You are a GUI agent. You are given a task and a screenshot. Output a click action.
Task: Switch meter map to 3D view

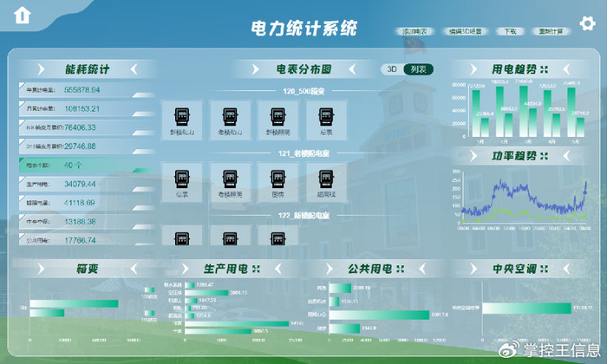(392, 69)
